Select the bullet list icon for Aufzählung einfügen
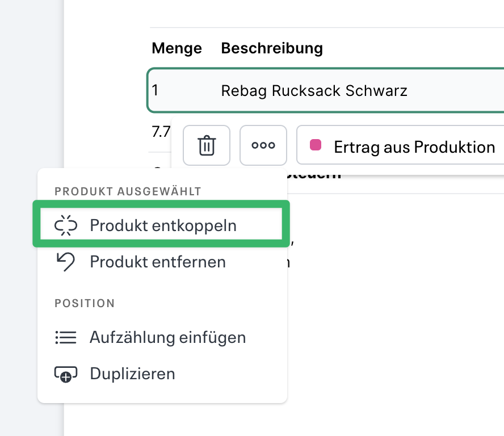 tap(66, 337)
